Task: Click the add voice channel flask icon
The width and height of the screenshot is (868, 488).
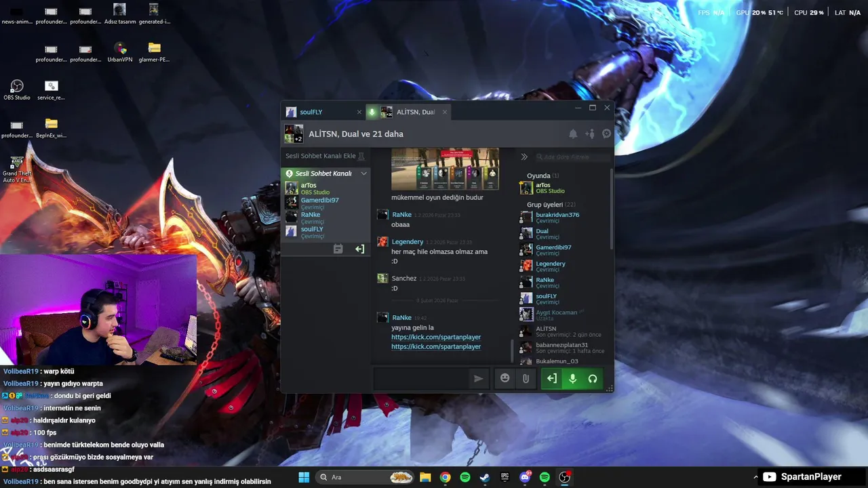Action: 361,156
